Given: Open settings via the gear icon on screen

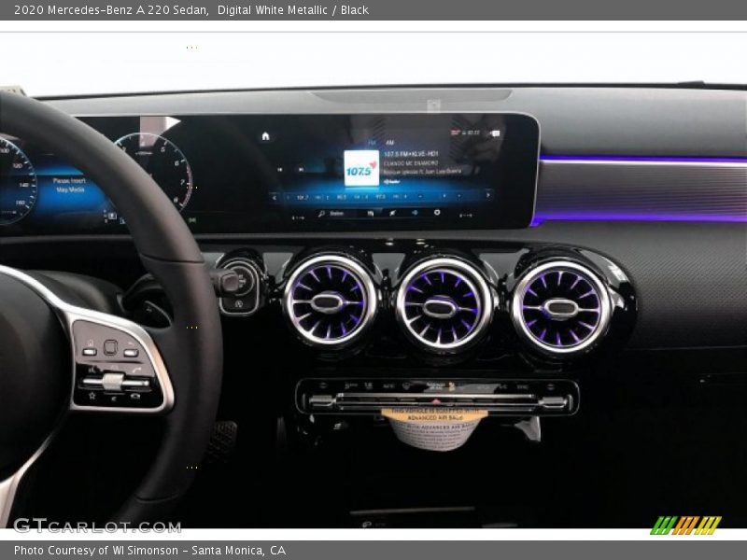Looking at the screenshot, I should [435, 214].
